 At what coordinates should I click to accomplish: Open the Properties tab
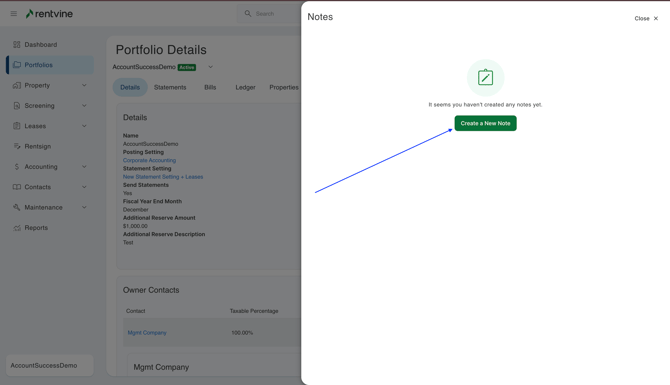click(284, 87)
